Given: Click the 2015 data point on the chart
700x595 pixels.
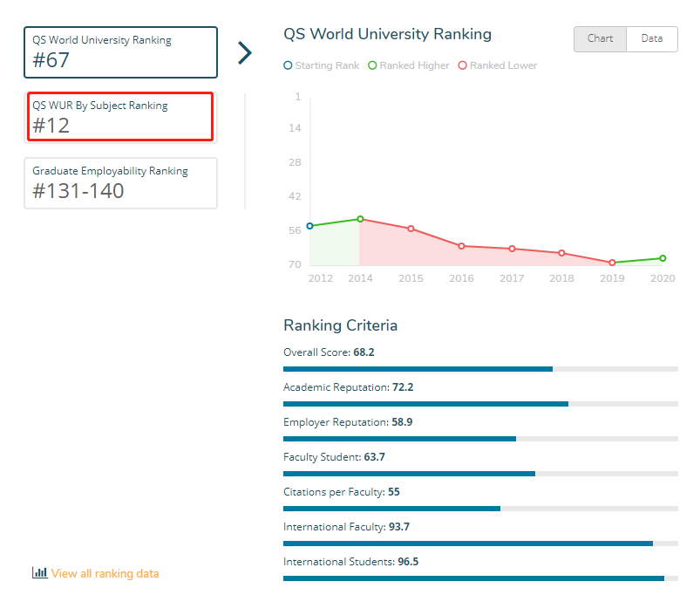Looking at the screenshot, I should point(411,229).
